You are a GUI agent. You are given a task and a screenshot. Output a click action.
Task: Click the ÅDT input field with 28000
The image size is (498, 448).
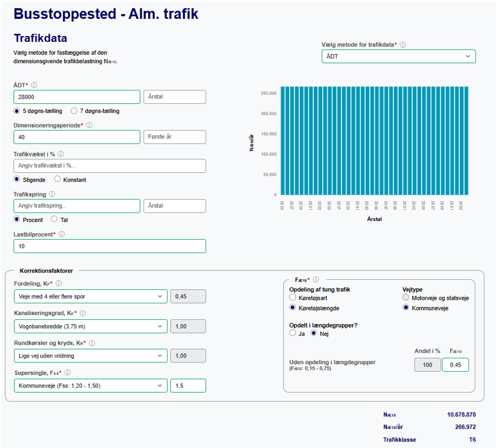pyautogui.click(x=77, y=97)
